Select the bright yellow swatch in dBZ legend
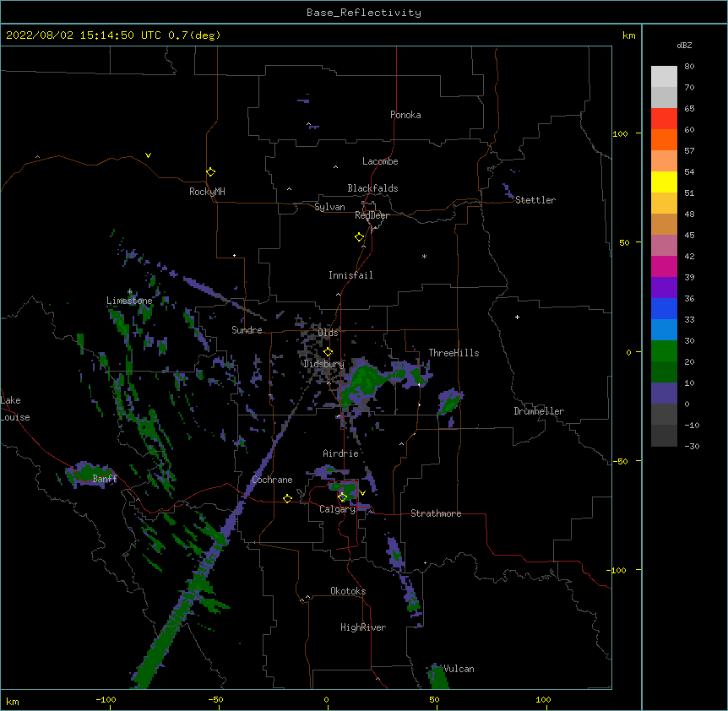The width and height of the screenshot is (728, 711). (664, 182)
